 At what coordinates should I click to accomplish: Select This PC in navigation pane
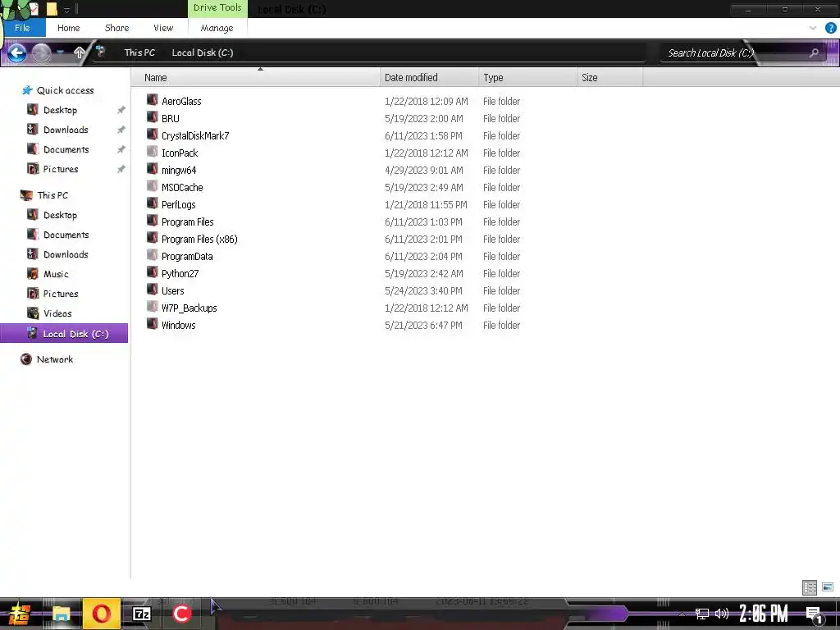(x=52, y=195)
